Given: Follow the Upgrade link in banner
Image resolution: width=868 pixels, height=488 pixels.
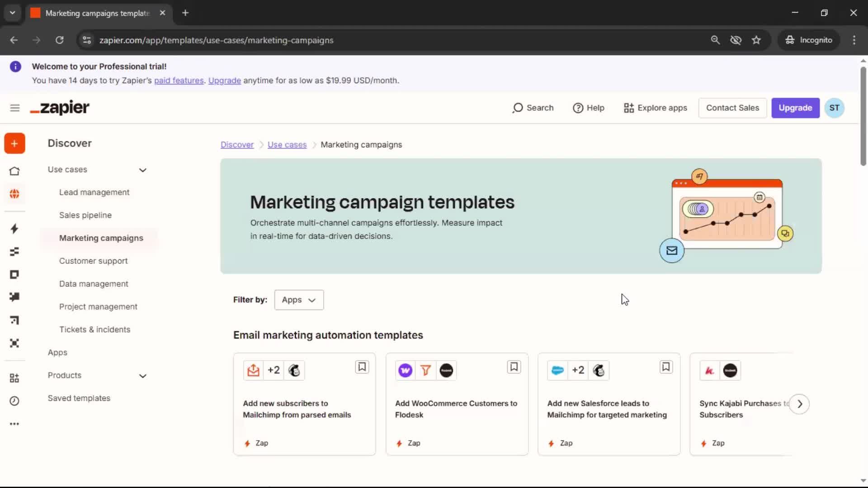Looking at the screenshot, I should [225, 80].
